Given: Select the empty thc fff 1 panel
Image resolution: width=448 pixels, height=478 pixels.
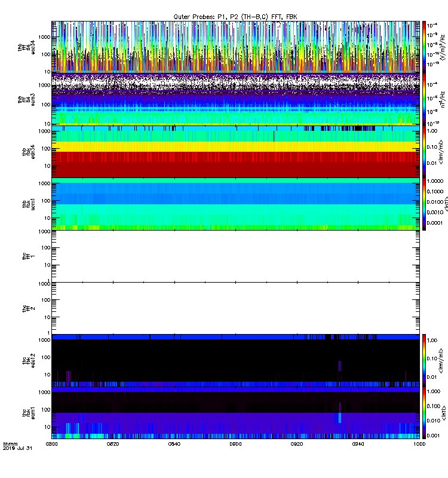Looking at the screenshot, I should pos(235,256).
